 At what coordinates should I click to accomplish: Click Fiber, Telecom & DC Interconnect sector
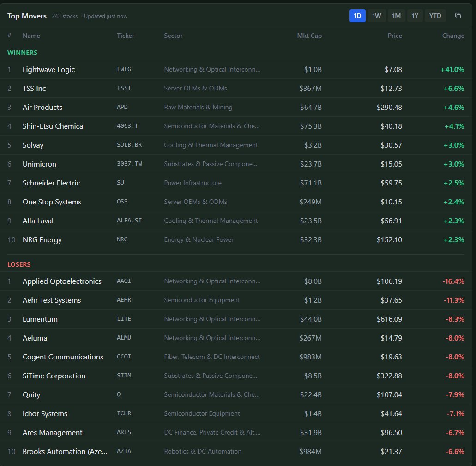point(212,357)
